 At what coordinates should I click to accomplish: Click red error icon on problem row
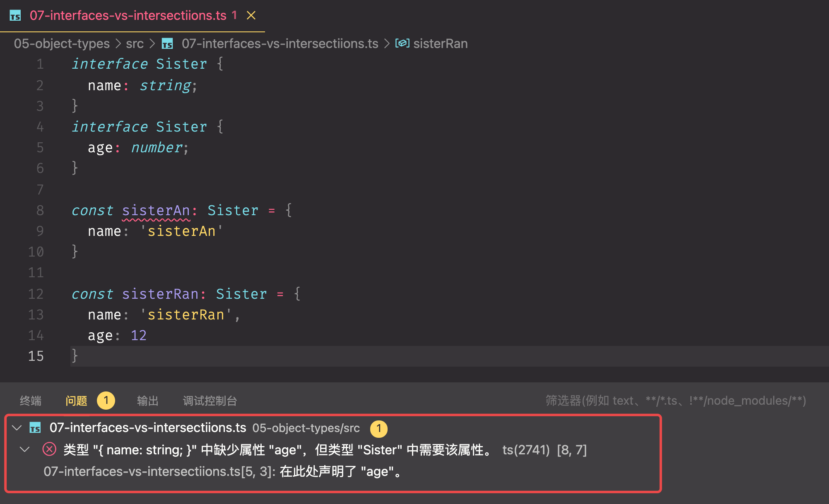click(49, 449)
